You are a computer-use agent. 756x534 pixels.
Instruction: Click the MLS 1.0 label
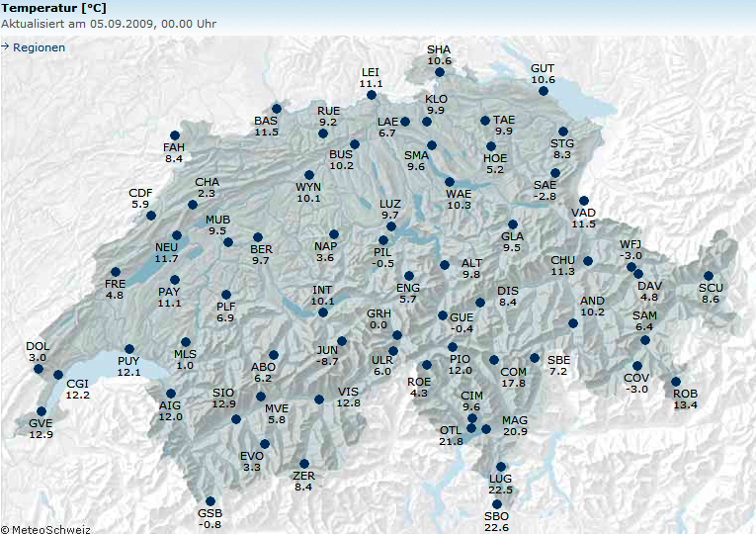tap(185, 359)
